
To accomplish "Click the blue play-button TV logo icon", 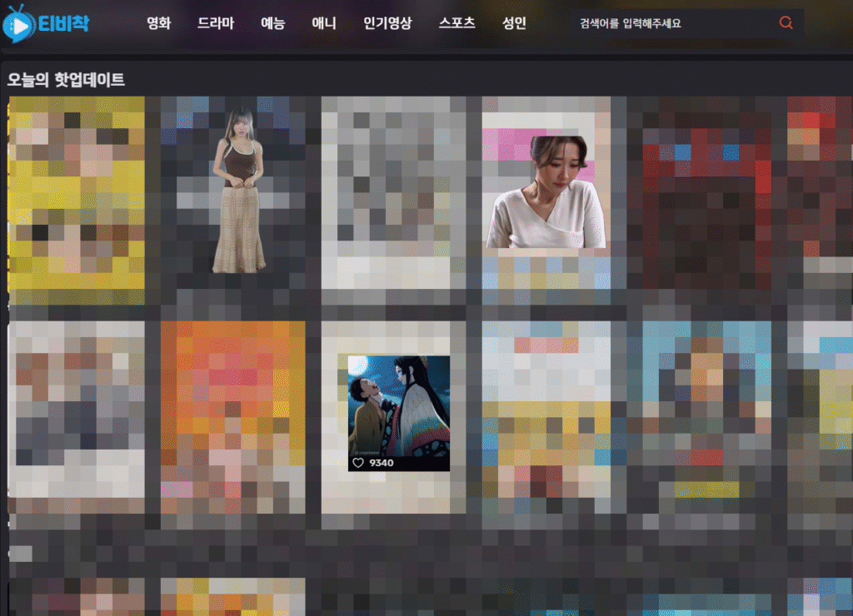I will 19,25.
